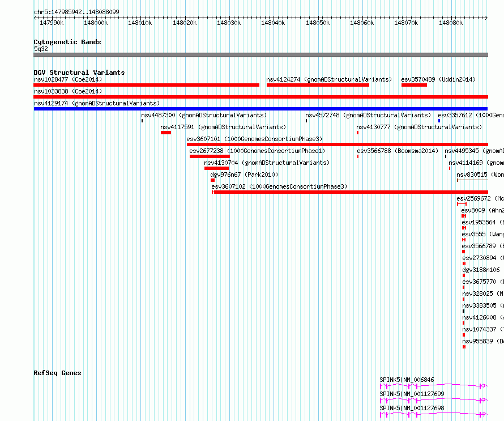
Task: Open nsv830515 variant label
Action: [480, 175]
